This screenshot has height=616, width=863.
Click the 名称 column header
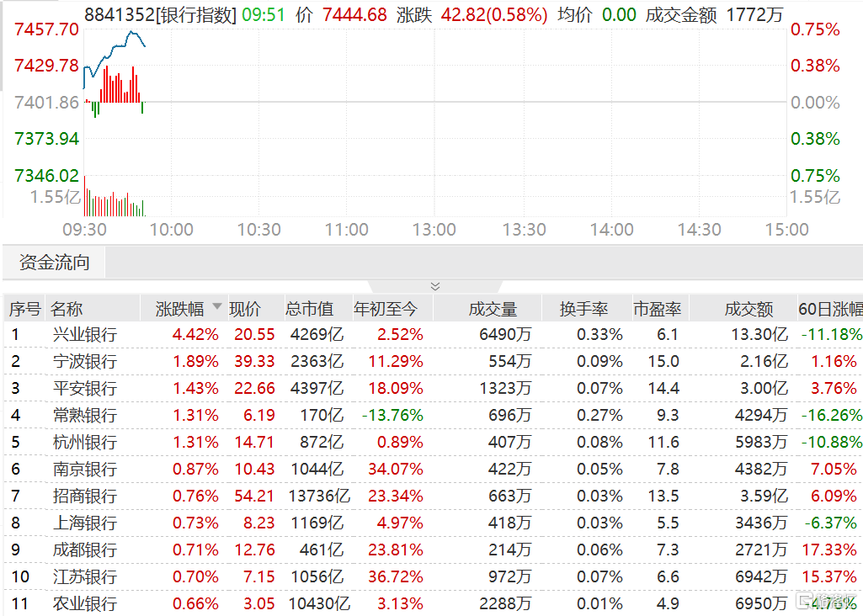pos(66,309)
